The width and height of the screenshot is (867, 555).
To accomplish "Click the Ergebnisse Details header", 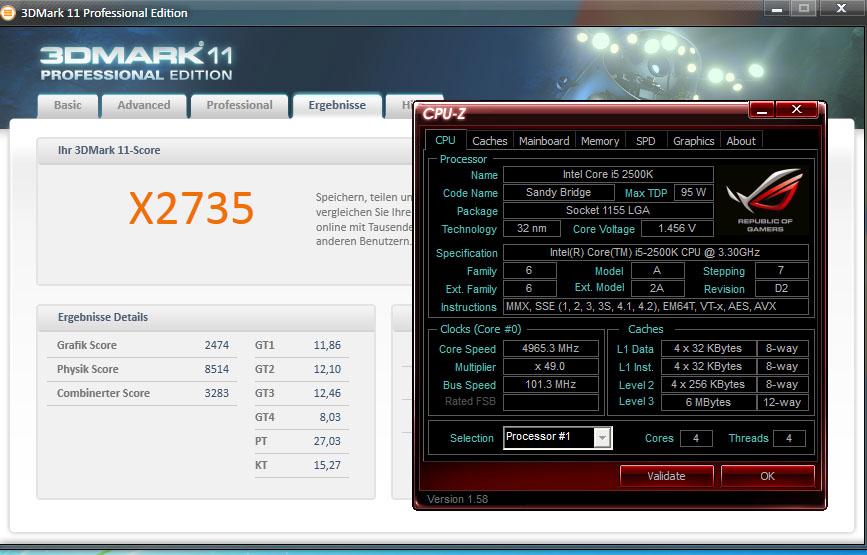I will 103,317.
